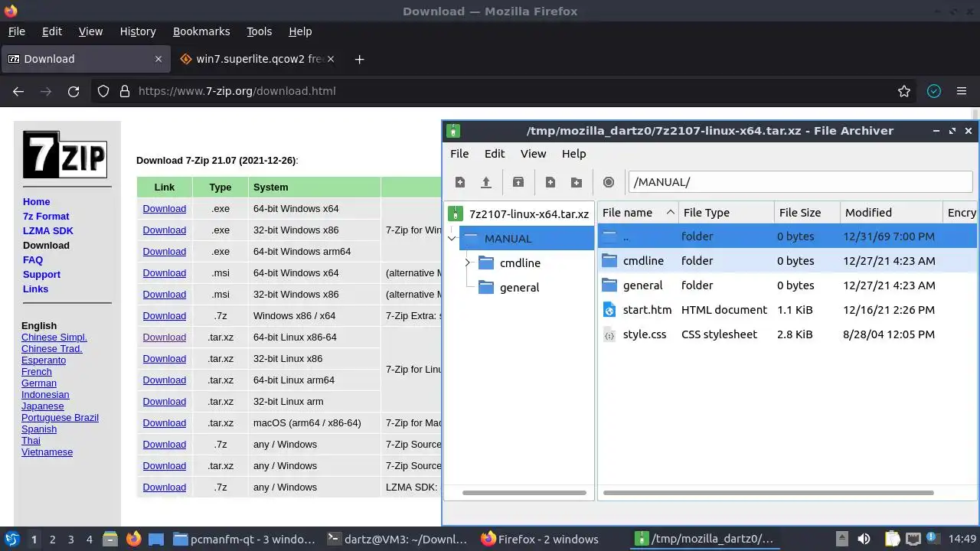Screen dimensions: 980x551
Task: Click pcmanfm-qt taskbar window button
Action: [x=244, y=540]
